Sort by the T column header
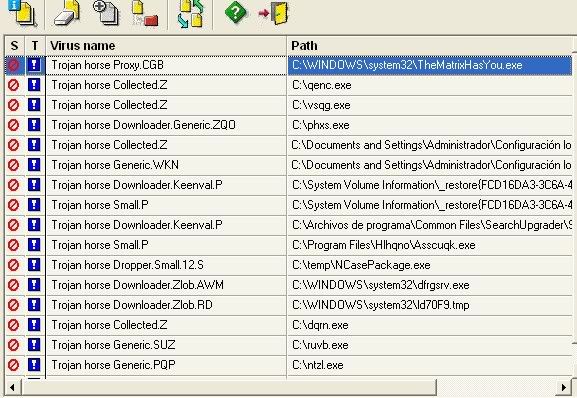The height and width of the screenshot is (398, 577). [x=35, y=46]
